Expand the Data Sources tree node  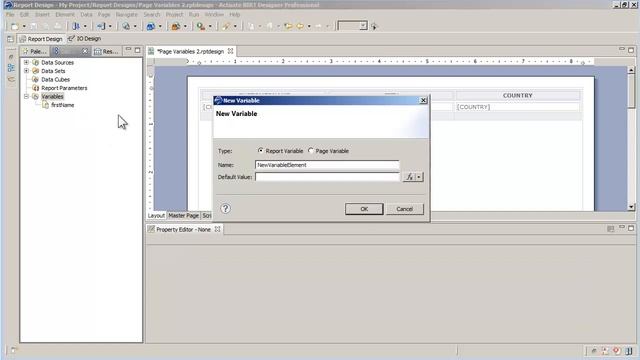(27, 62)
